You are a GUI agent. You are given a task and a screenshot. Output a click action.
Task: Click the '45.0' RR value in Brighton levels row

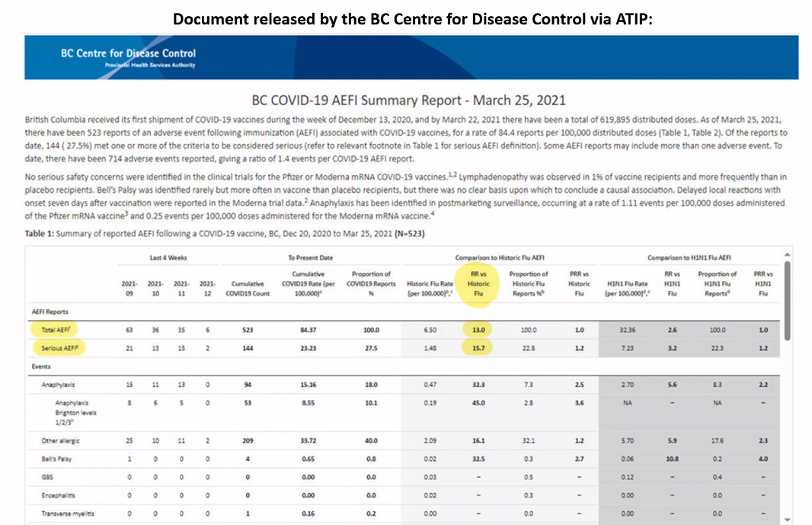[478, 402]
